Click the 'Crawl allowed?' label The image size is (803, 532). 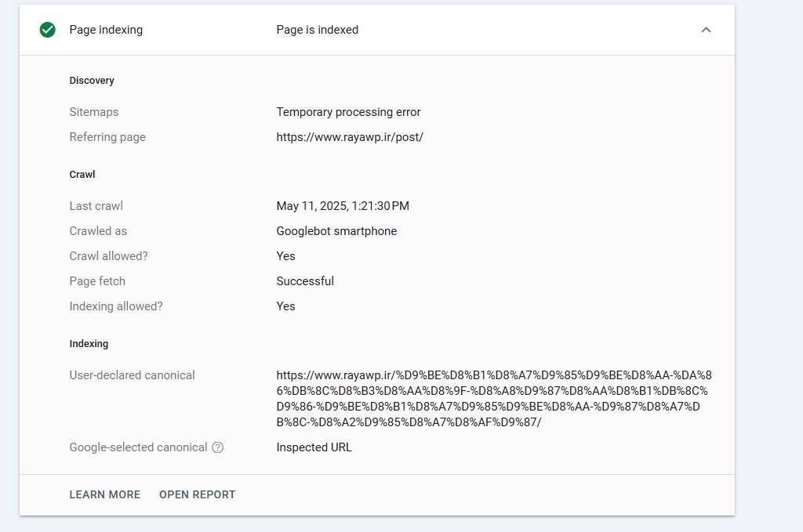coord(108,256)
